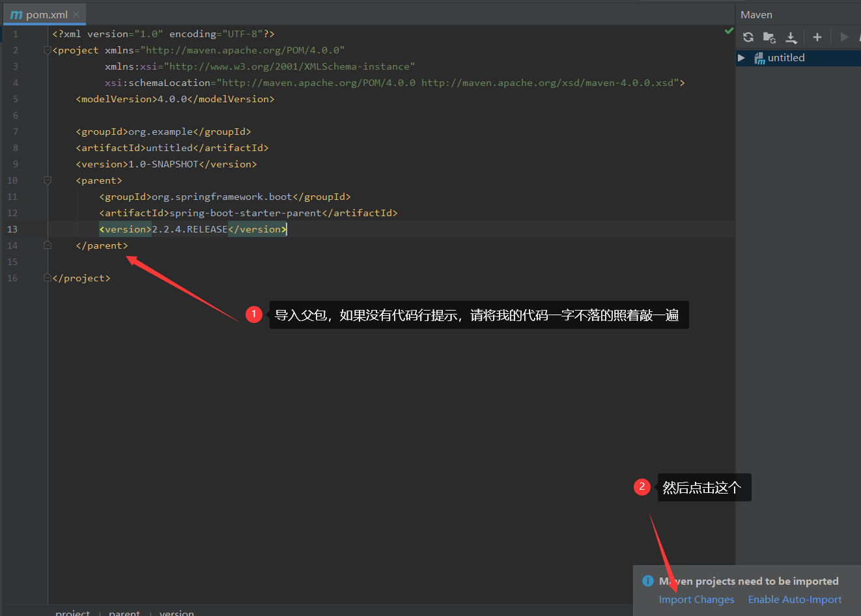Screen dimensions: 861x616
Task: Click the closing </parent> tag text
Action: [102, 245]
